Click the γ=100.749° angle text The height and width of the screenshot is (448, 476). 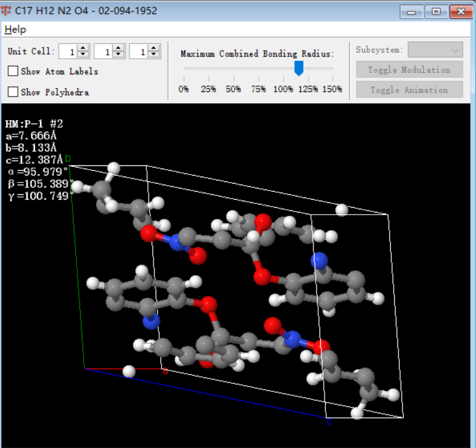pyautogui.click(x=41, y=196)
